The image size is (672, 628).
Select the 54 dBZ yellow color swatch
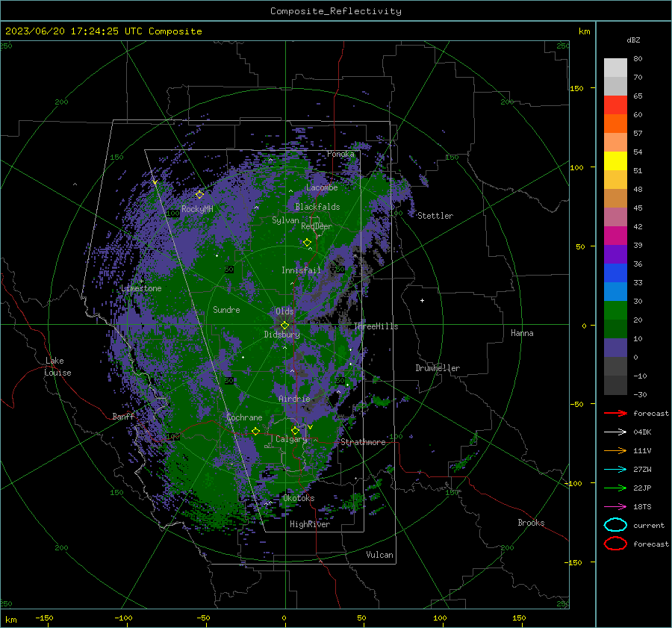[615, 161]
